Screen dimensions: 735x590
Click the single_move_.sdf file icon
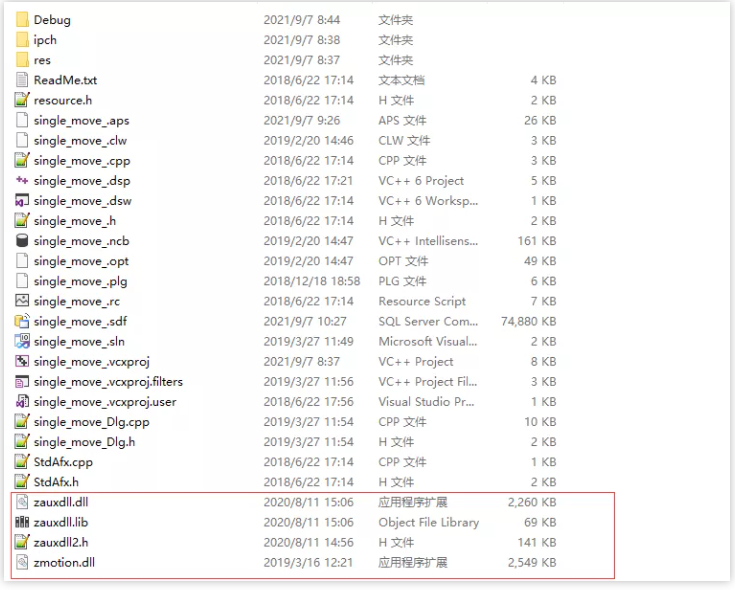[x=22, y=321]
